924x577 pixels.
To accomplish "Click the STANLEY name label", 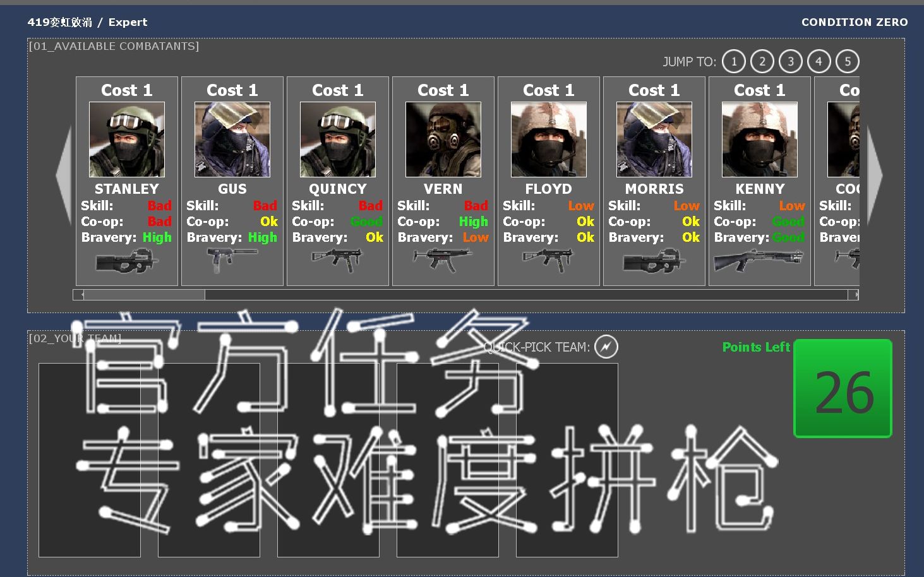I will (x=127, y=189).
